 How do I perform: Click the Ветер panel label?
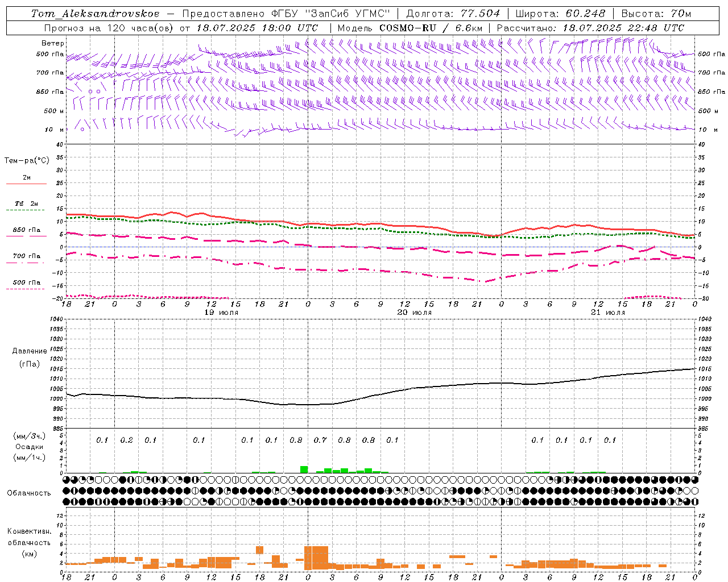coord(53,43)
